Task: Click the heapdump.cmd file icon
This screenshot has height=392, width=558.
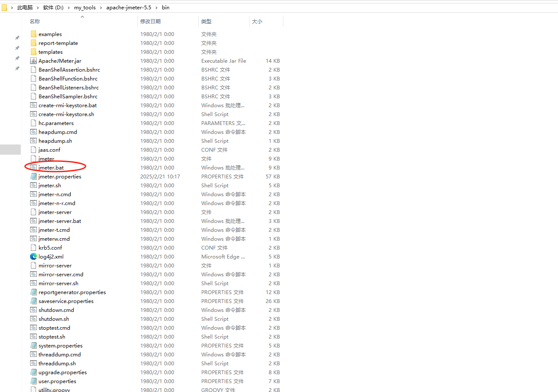Action: pos(33,132)
